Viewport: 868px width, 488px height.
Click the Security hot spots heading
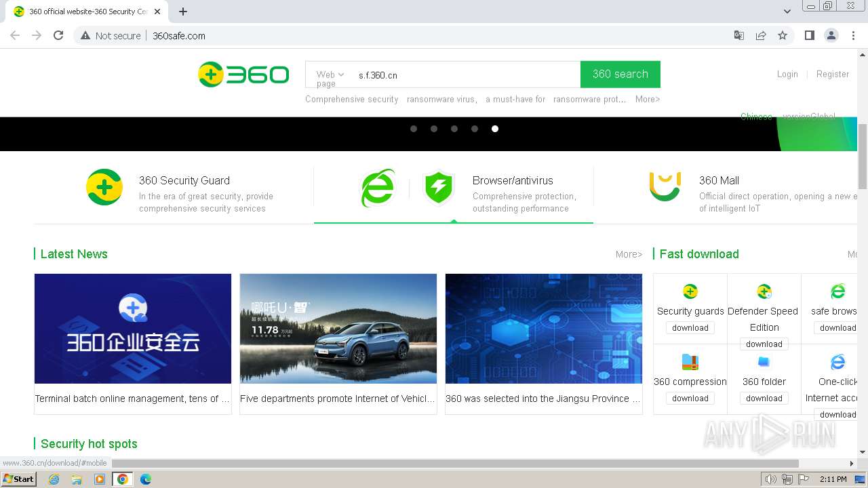coord(89,444)
